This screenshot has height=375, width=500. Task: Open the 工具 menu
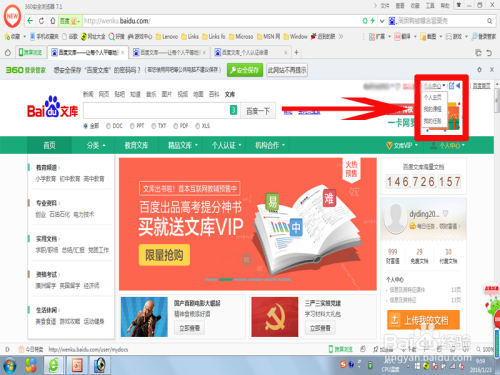tap(430, 6)
